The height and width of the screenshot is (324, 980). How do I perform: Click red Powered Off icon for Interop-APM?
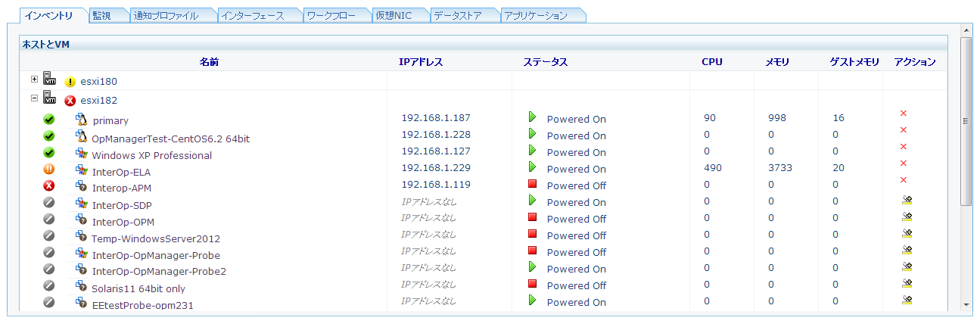pos(532,183)
